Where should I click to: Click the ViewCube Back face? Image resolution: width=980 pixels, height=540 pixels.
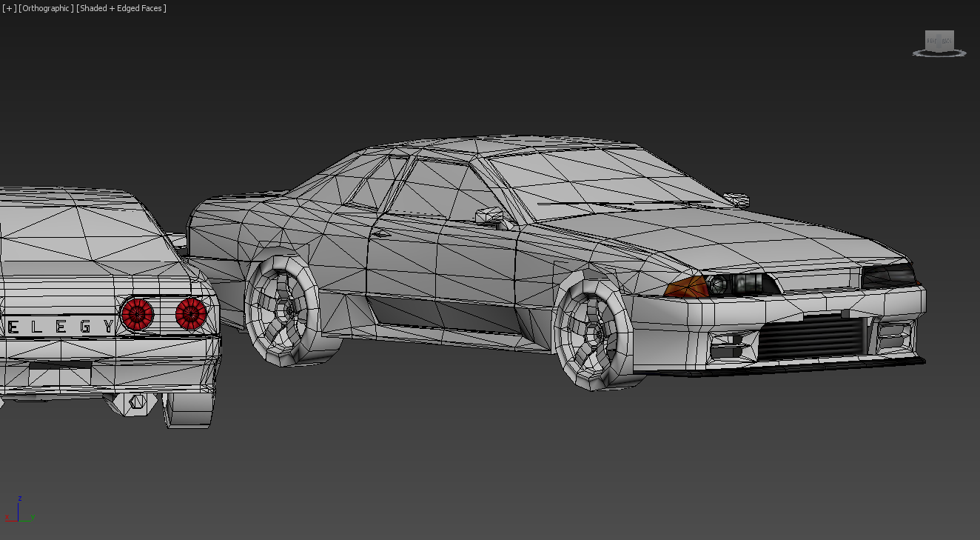(947, 41)
